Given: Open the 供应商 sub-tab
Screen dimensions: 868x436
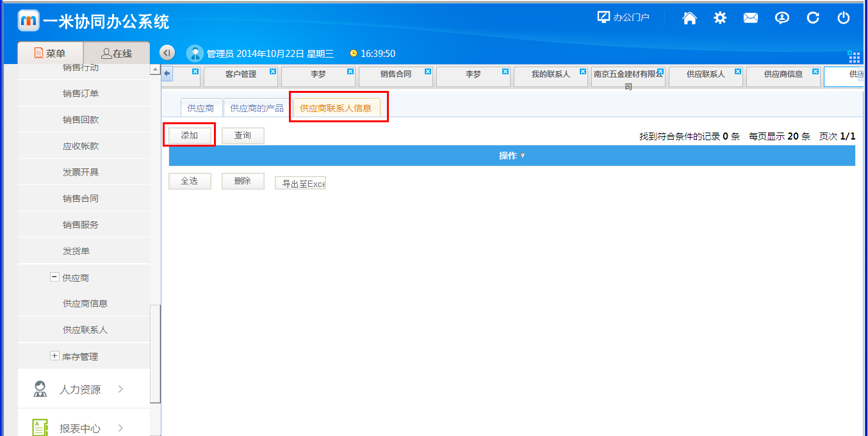Looking at the screenshot, I should tap(201, 108).
